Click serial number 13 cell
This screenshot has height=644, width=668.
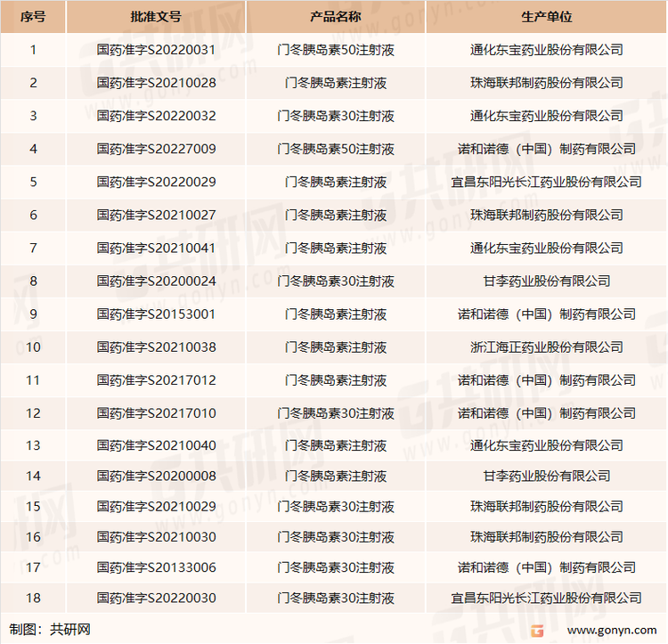(33, 445)
